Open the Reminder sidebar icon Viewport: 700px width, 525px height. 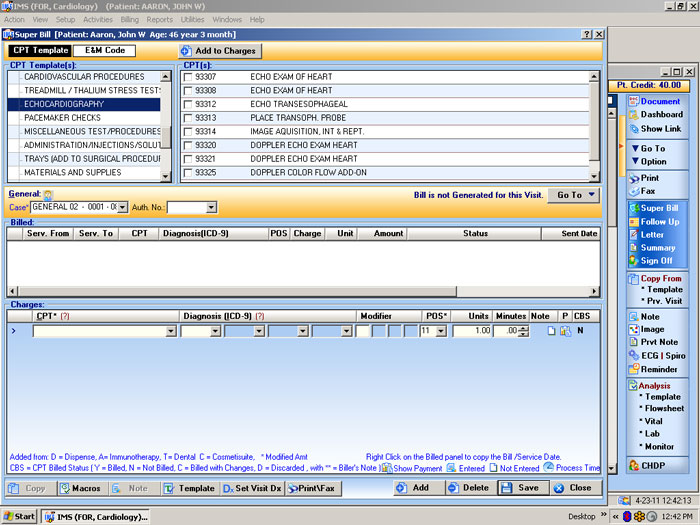click(x=633, y=369)
